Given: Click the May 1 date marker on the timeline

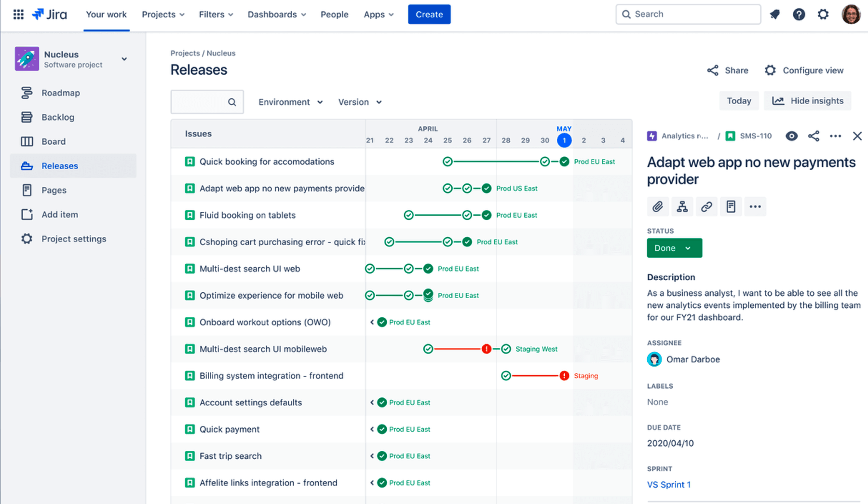Looking at the screenshot, I should tap(564, 140).
